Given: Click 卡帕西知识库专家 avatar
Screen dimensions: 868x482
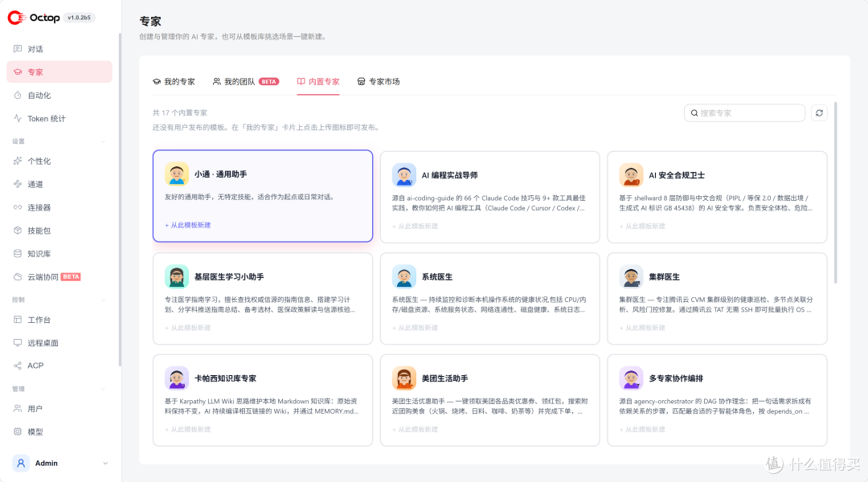Looking at the screenshot, I should coord(177,378).
